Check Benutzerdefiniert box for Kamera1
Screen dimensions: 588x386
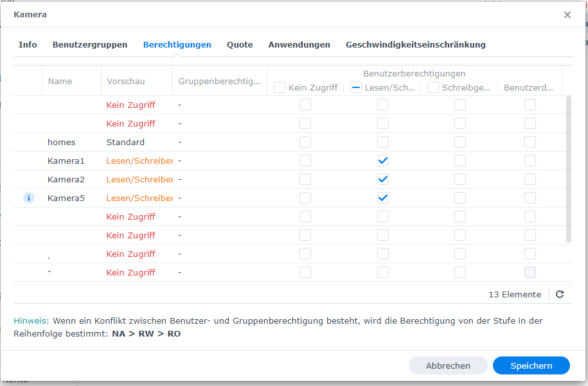(530, 161)
